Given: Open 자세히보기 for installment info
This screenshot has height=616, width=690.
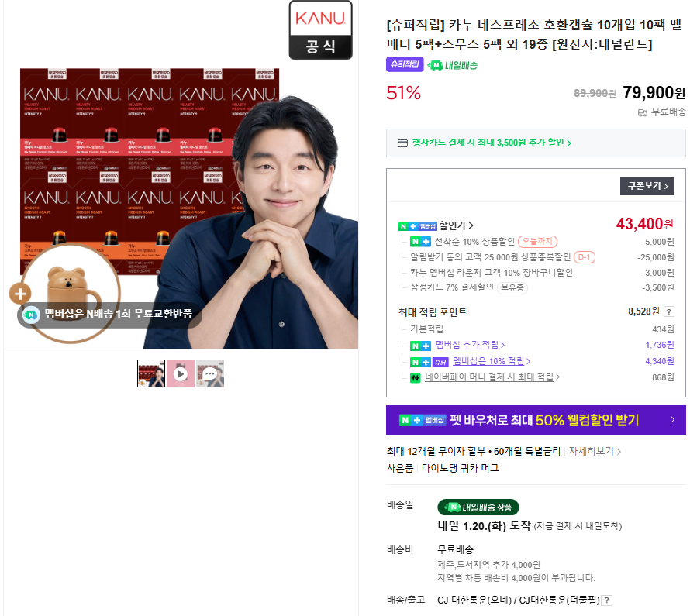Looking at the screenshot, I should 595,451.
